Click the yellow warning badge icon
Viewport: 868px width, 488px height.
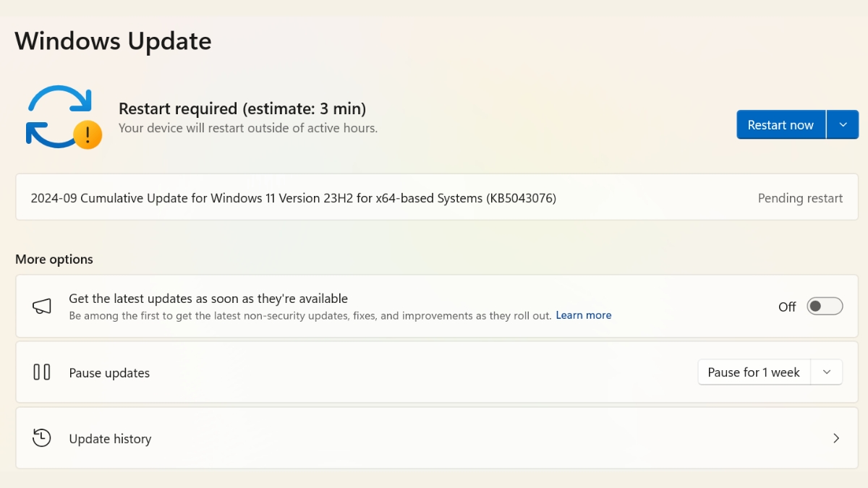coord(88,134)
